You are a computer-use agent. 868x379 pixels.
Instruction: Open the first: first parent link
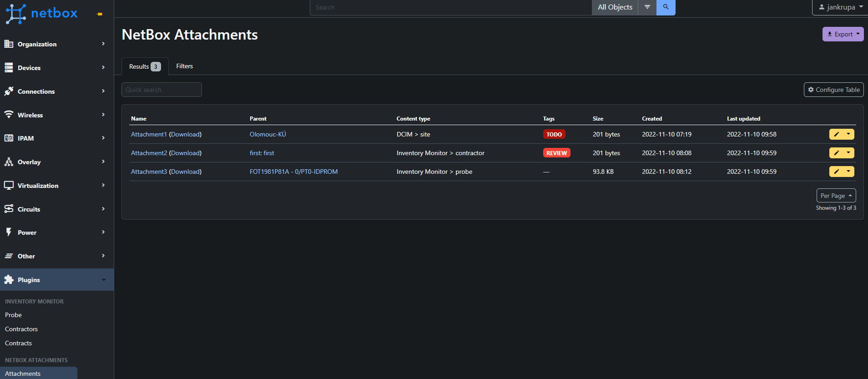click(262, 153)
